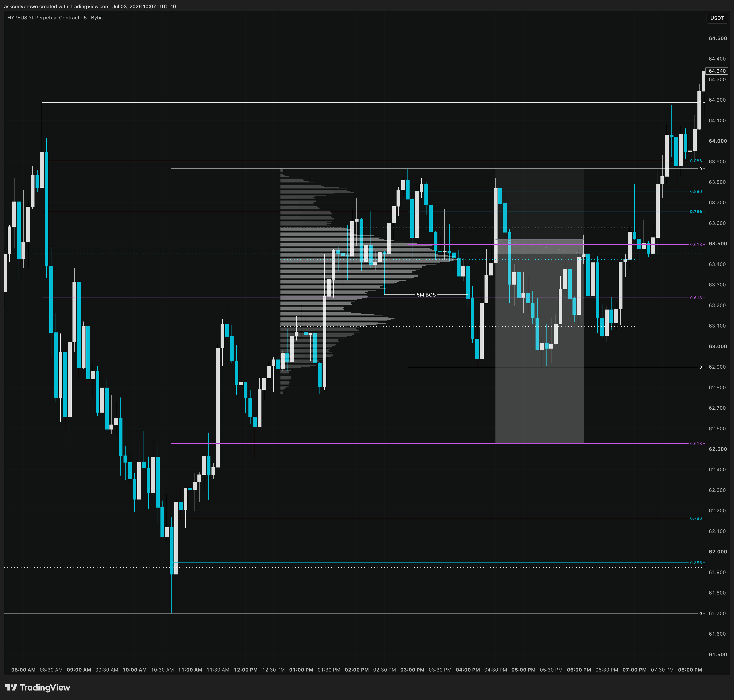Click the 09:30 AM time axis label
Viewport: 734px width, 700px height.
pyautogui.click(x=107, y=670)
